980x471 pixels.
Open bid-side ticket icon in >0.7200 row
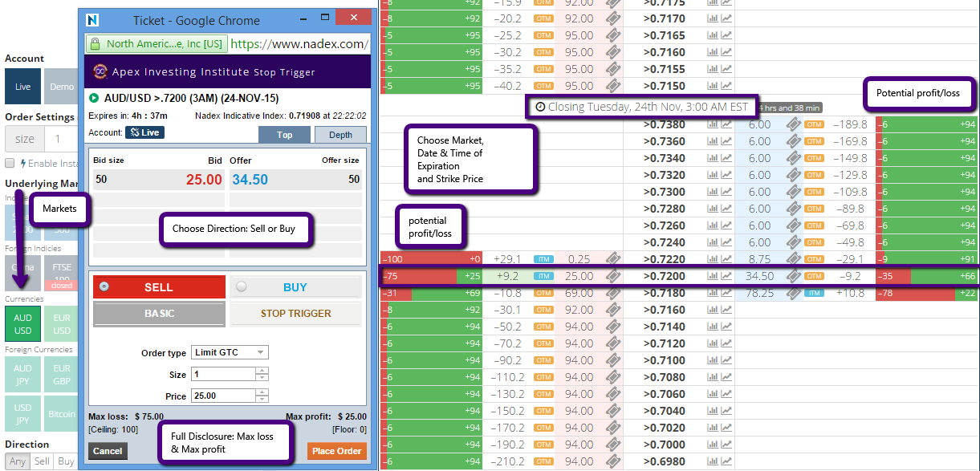613,276
